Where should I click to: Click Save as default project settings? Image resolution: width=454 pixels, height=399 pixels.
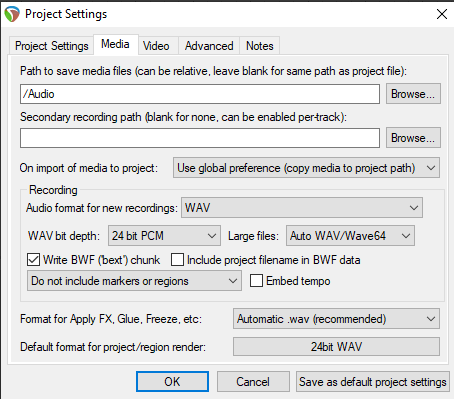(373, 381)
